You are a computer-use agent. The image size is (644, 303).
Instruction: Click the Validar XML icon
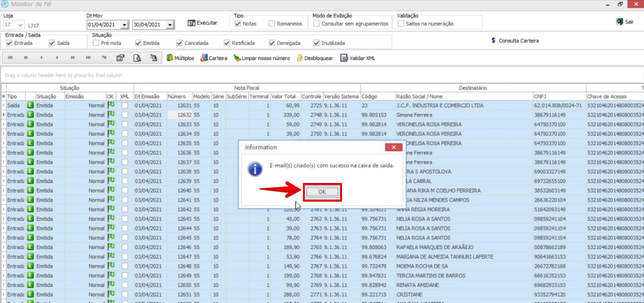click(344, 58)
